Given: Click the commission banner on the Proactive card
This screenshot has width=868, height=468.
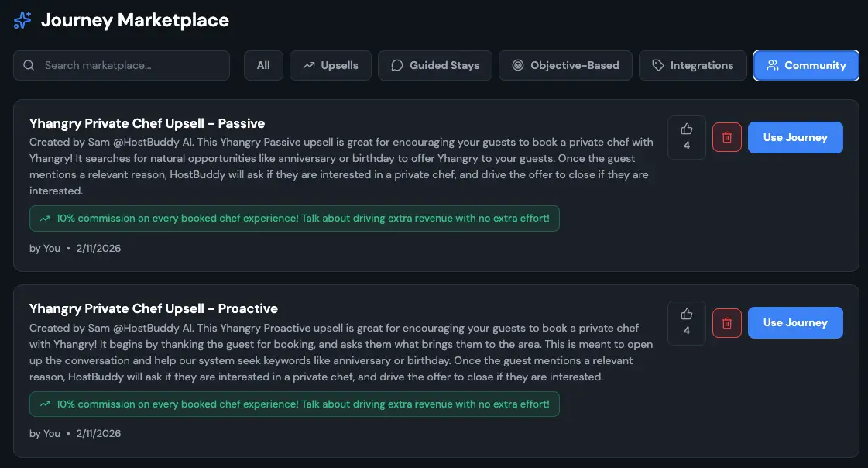Looking at the screenshot, I should point(294,404).
